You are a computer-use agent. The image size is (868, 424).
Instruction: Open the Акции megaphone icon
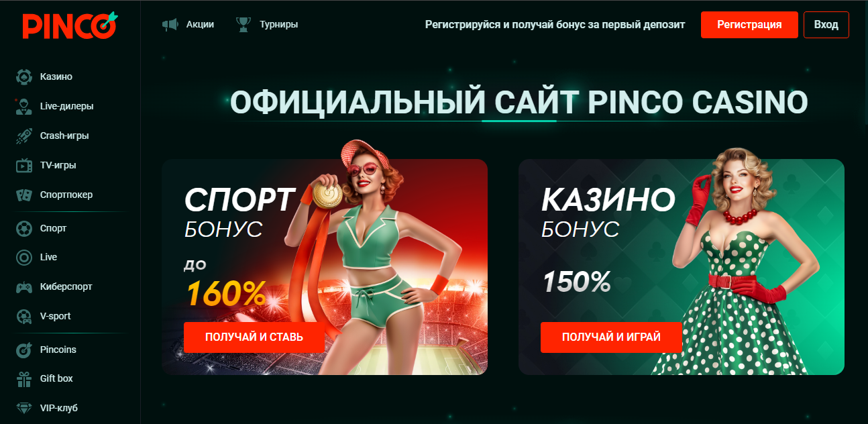click(x=170, y=24)
